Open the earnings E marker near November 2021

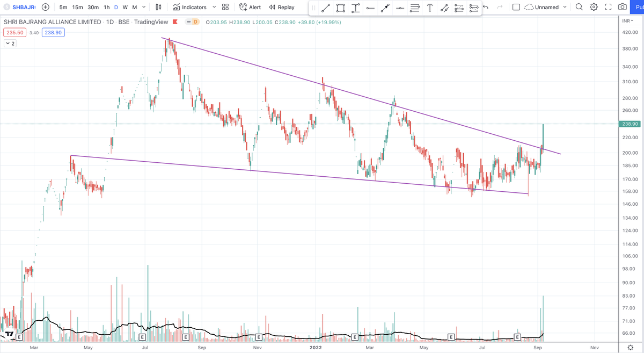pos(258,337)
